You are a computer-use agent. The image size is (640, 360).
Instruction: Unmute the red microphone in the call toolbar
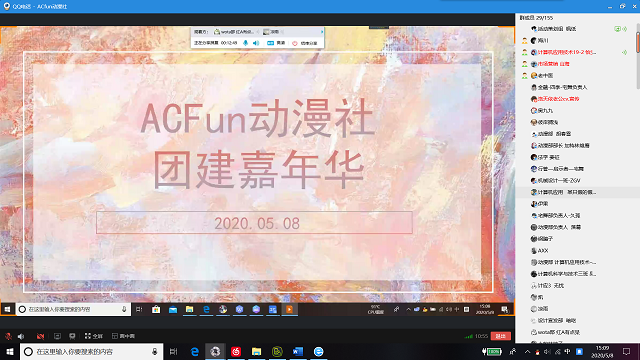tap(8, 336)
